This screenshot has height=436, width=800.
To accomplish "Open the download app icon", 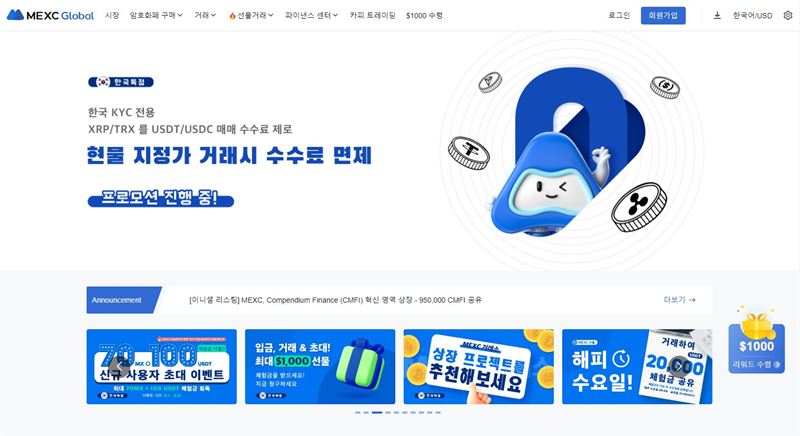I will coord(717,16).
